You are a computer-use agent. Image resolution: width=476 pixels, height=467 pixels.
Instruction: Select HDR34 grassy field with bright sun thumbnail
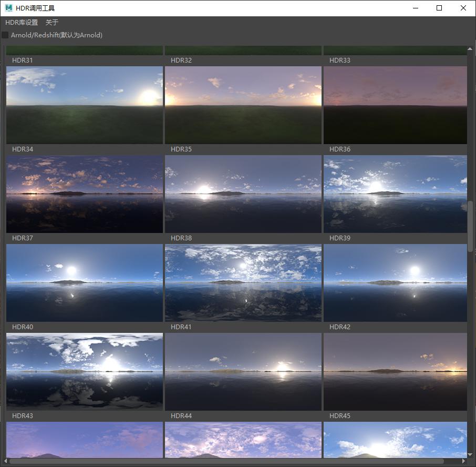tap(85, 105)
